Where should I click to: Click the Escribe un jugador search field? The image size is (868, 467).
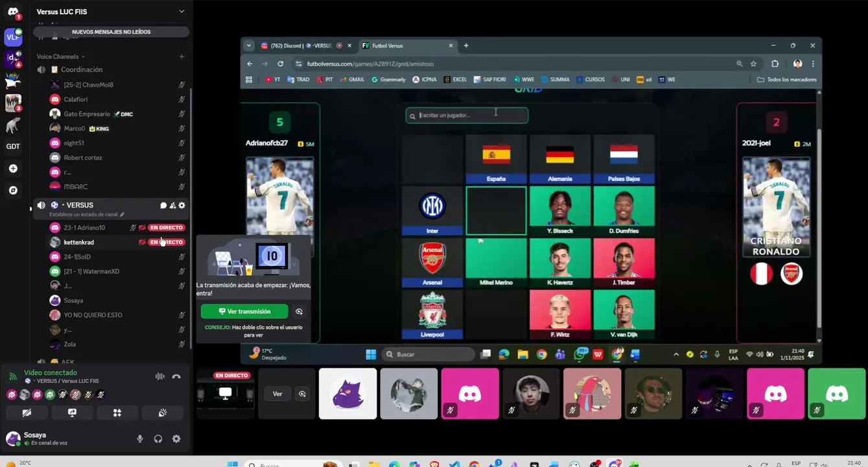click(x=467, y=115)
